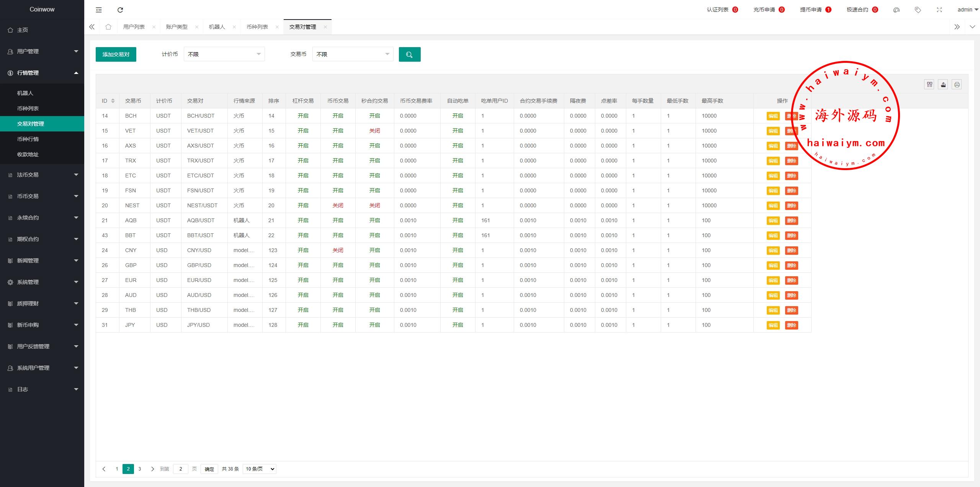Open the column filter grid icon
This screenshot has height=487, width=980.
(929, 85)
